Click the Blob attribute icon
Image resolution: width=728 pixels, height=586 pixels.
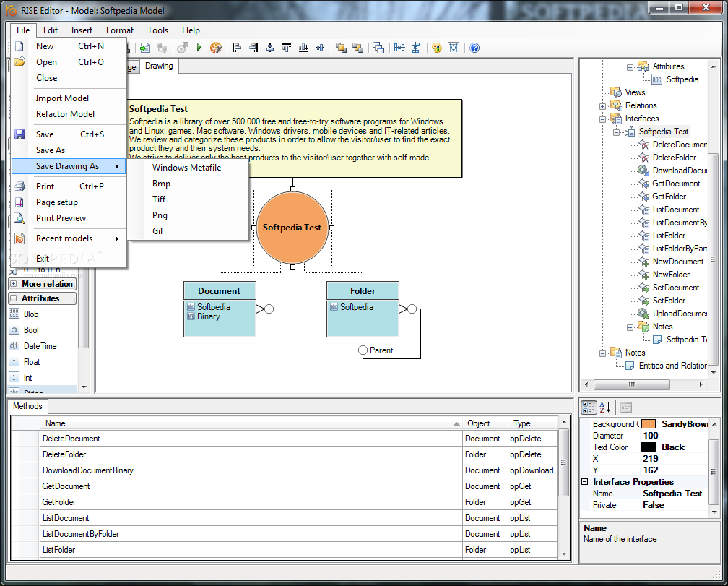(x=14, y=314)
